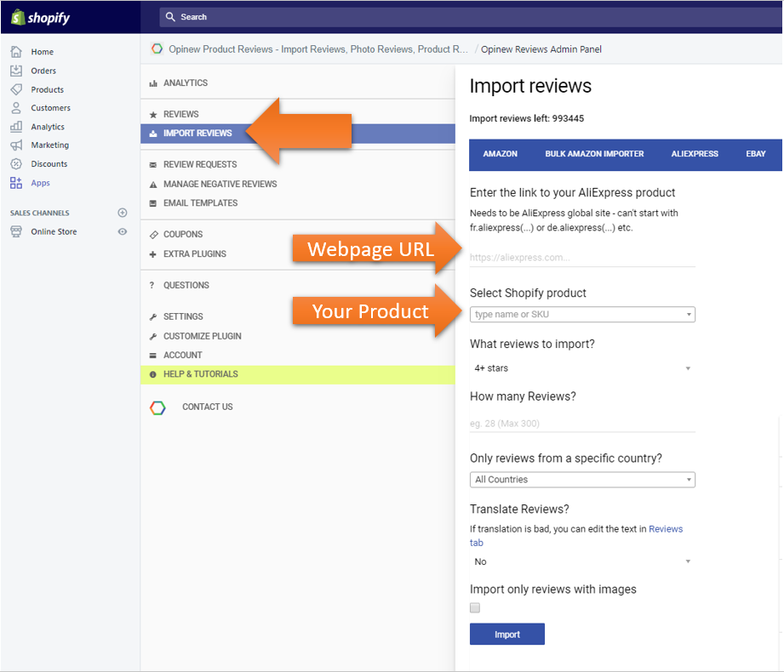Click Opinew Reviews Admin Panel breadcrumb text
Viewport: 784px width, 672px height.
pos(541,49)
